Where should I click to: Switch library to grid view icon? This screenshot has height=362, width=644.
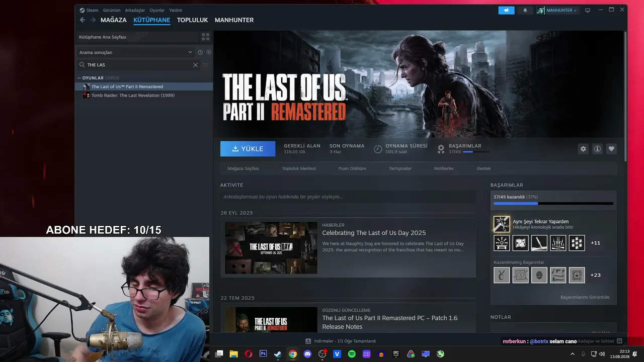[x=205, y=37]
